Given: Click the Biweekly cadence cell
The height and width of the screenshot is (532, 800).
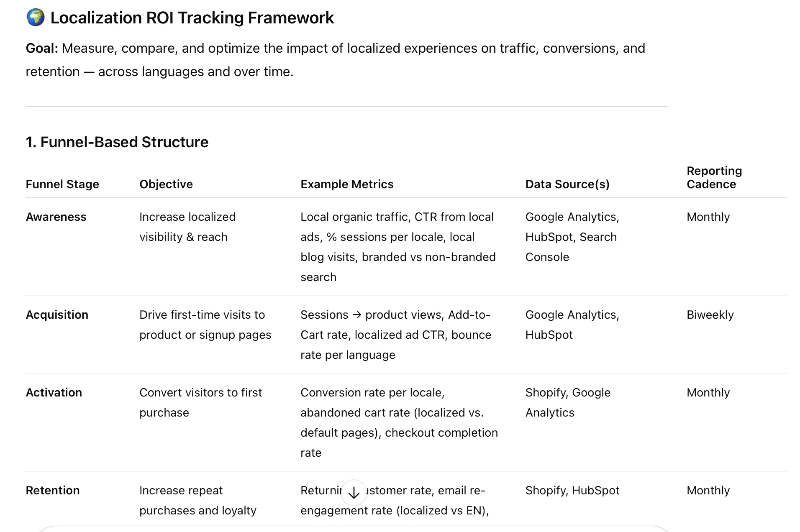Looking at the screenshot, I should tap(710, 315).
